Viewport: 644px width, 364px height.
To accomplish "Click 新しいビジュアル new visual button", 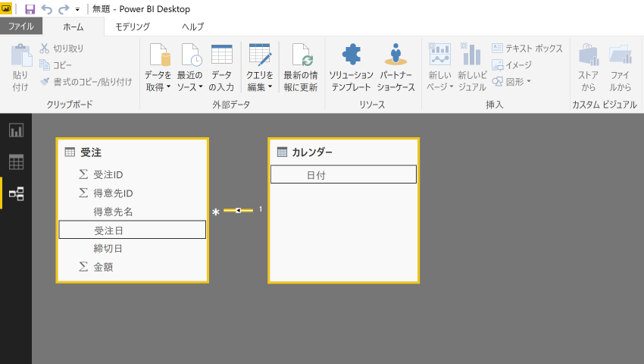I will tap(472, 67).
